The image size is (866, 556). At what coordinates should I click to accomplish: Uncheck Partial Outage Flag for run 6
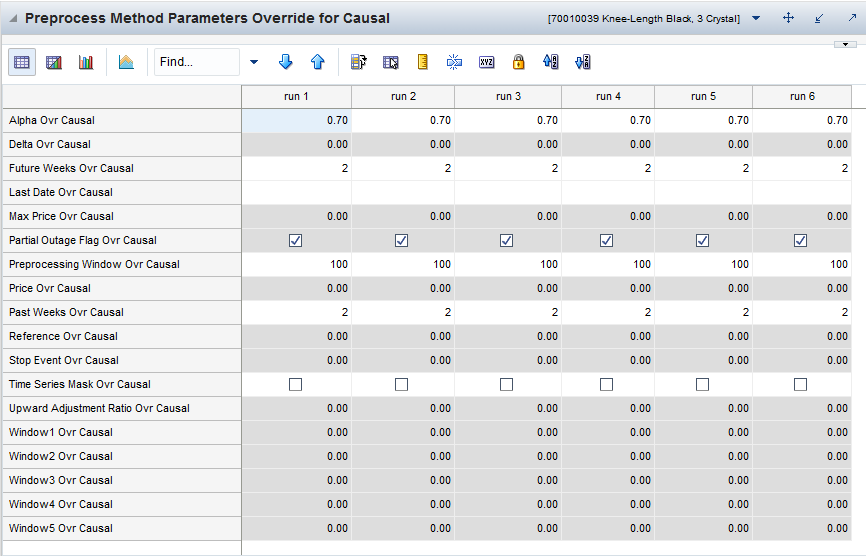800,240
